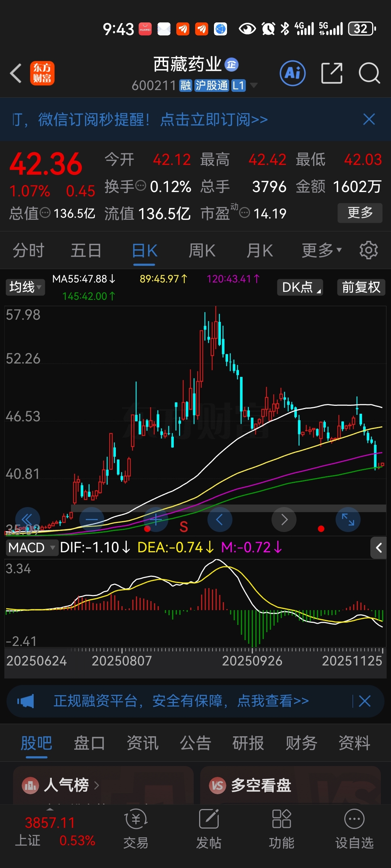The height and width of the screenshot is (868, 391).
Task: Expand stock tags dropdown triangle
Action: click(254, 86)
